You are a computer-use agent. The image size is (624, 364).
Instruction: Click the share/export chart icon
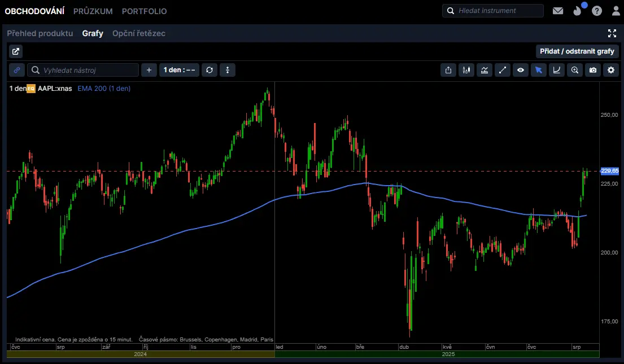coord(448,70)
